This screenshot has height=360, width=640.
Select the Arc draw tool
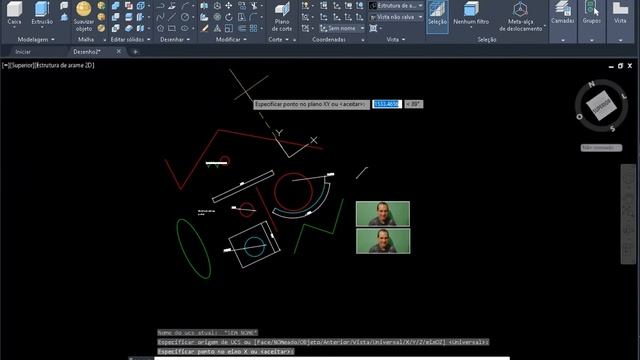point(184,6)
